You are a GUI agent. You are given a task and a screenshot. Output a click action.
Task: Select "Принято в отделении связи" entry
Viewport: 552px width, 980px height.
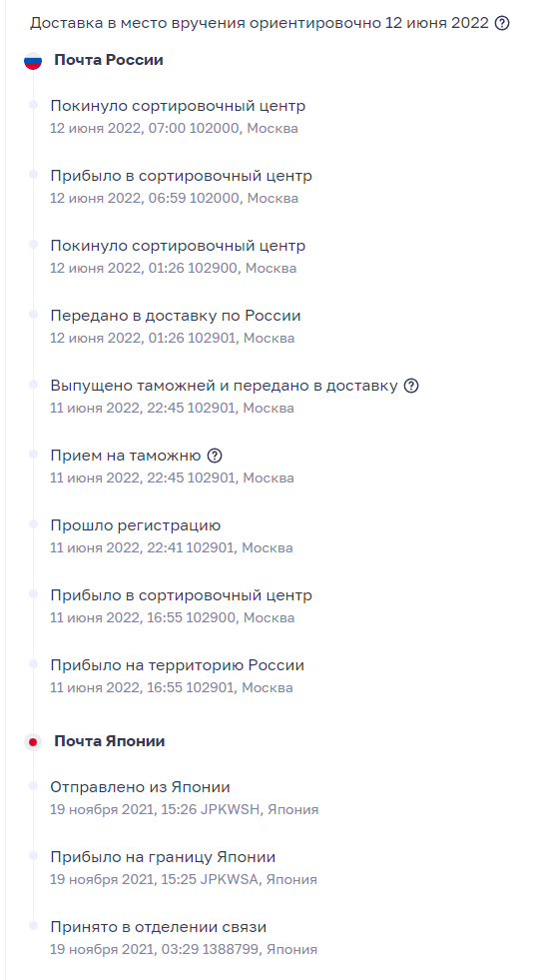pos(184,938)
